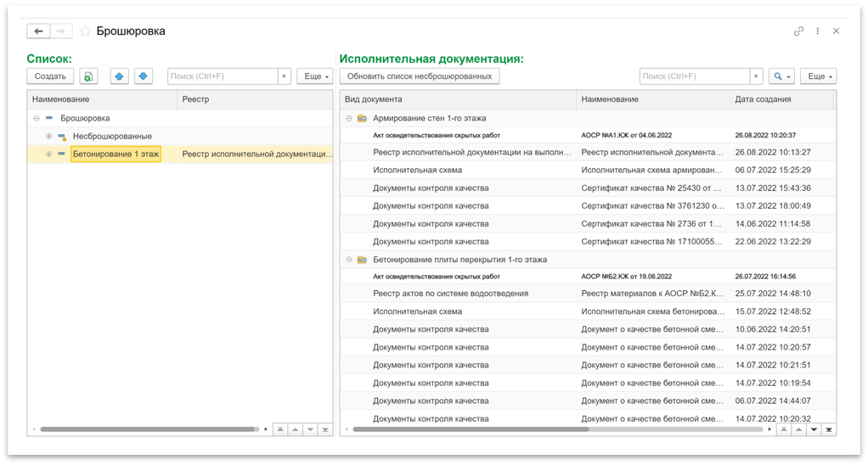Jump to last row in documentation table
This screenshot has height=465, width=868.
click(x=829, y=429)
